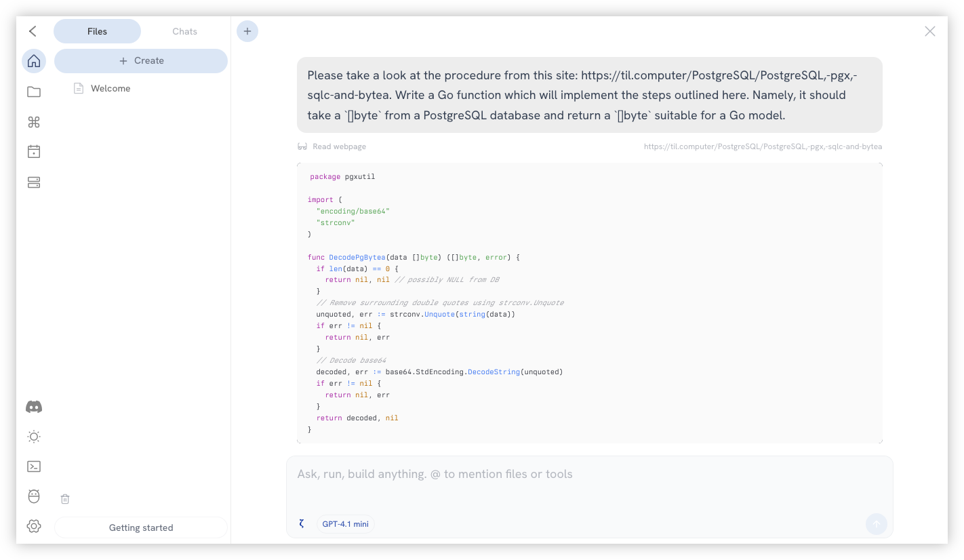Click the Getting started button
This screenshot has height=560, width=964.
(141, 527)
